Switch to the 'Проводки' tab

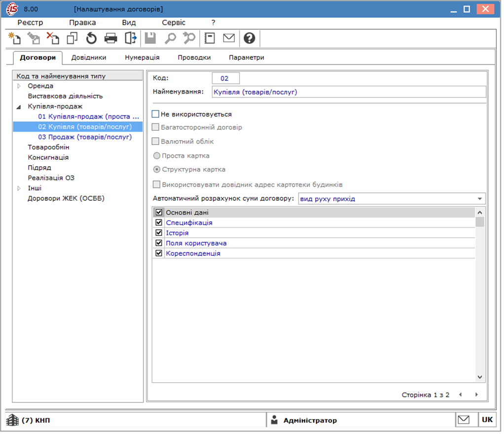click(x=194, y=58)
